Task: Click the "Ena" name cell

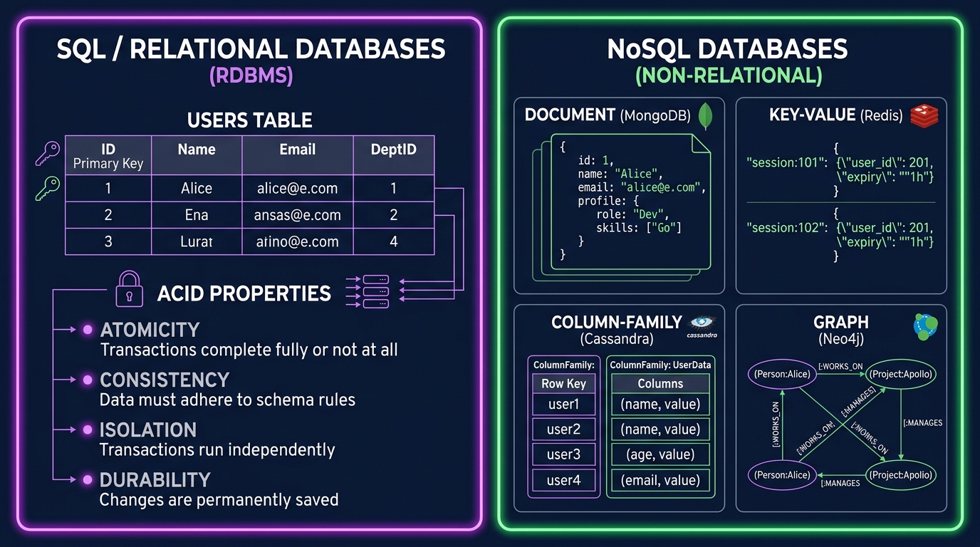Action: tap(197, 215)
